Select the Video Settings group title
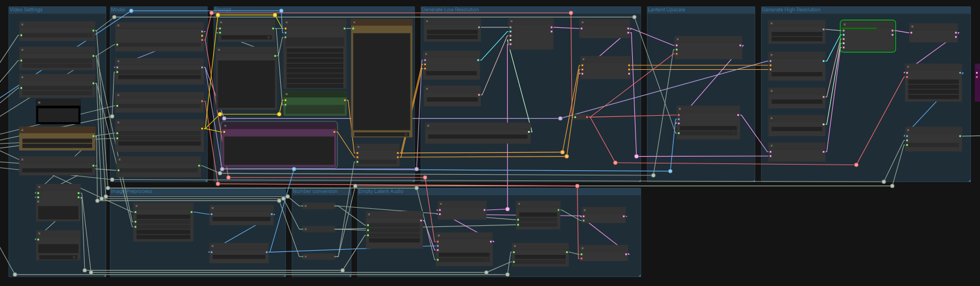Screen dimensions: 980x286 click(26, 10)
